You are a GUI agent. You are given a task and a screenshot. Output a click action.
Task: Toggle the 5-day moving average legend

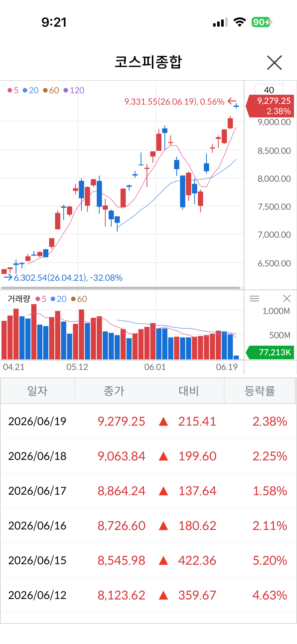pyautogui.click(x=13, y=90)
